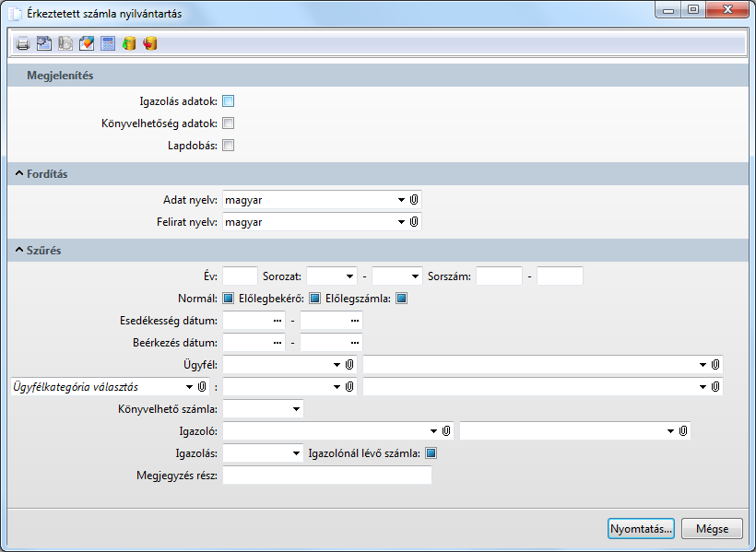Open the calculator icon in toolbar
Screen dimensions: 756x552
[108, 43]
